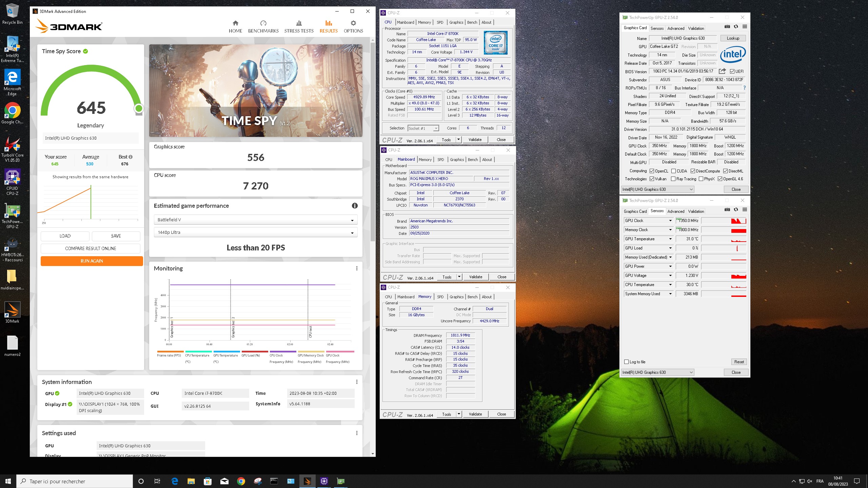Click Lookup button in GPU-Z
The image size is (868, 488).
[733, 38]
